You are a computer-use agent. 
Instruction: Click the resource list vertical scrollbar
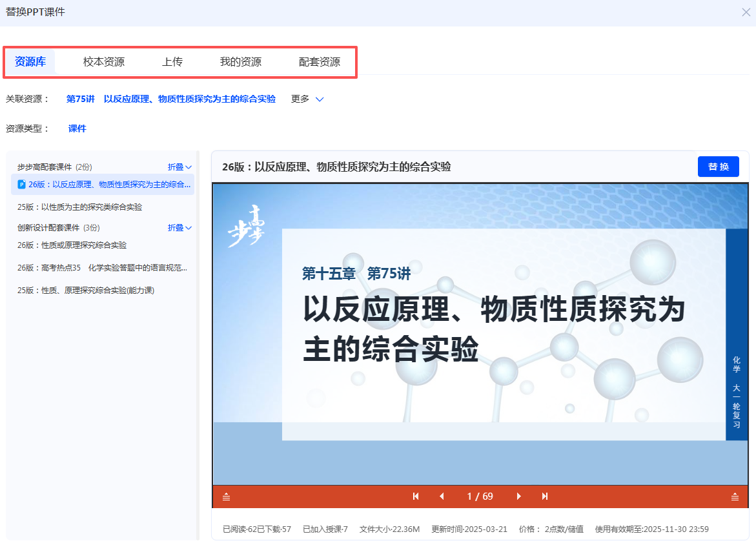(x=198, y=345)
